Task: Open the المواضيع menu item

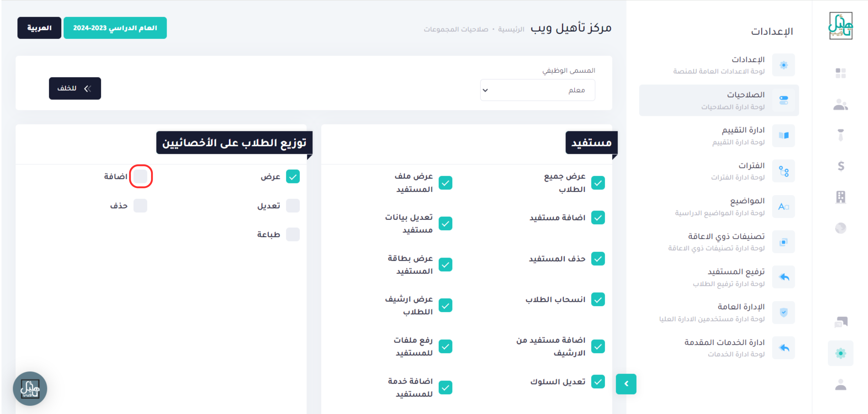Action: coord(719,206)
